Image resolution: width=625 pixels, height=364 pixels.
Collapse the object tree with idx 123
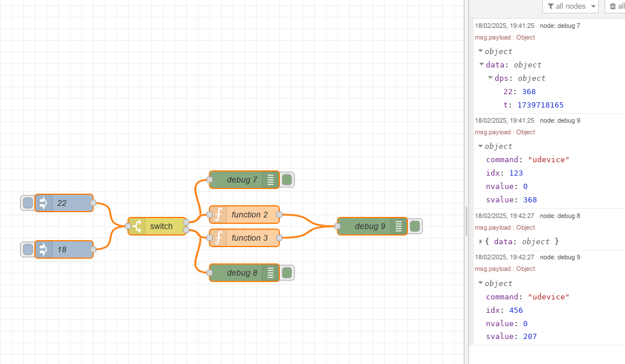(480, 146)
